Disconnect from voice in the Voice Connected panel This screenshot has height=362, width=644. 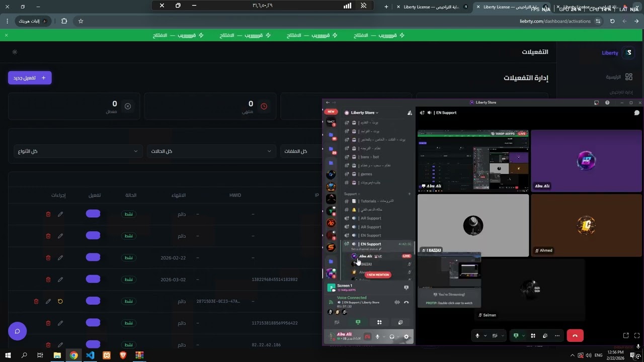pyautogui.click(x=406, y=302)
